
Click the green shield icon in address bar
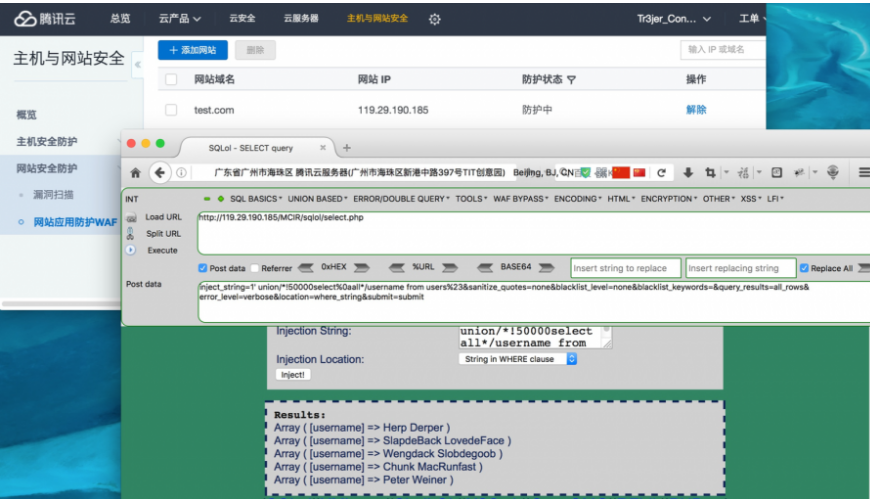pyautogui.click(x=585, y=173)
